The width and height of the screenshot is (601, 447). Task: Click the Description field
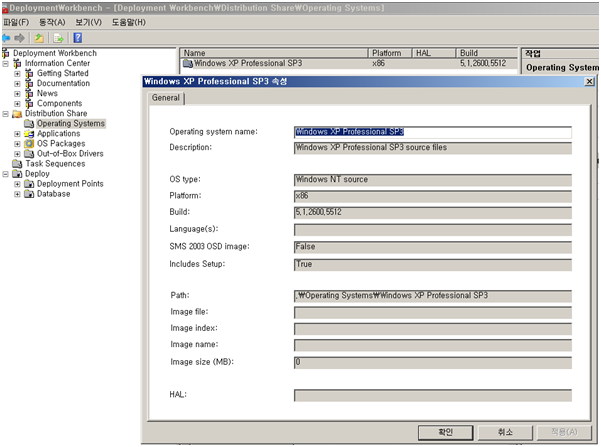(433, 148)
